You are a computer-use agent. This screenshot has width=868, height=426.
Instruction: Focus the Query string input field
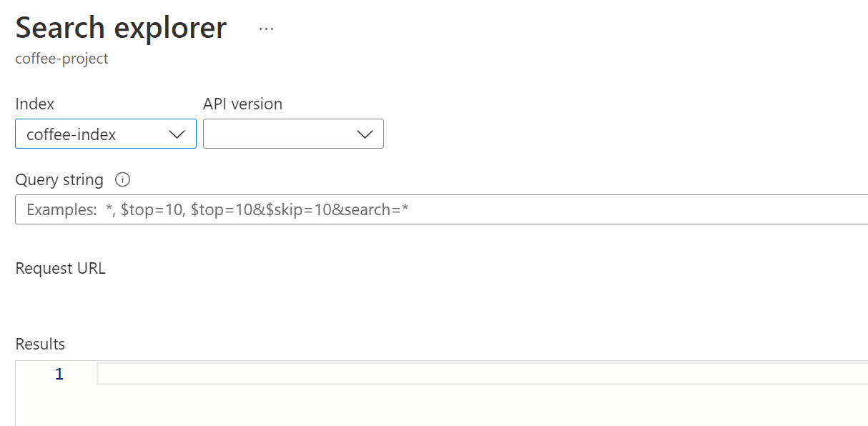tap(500, 209)
